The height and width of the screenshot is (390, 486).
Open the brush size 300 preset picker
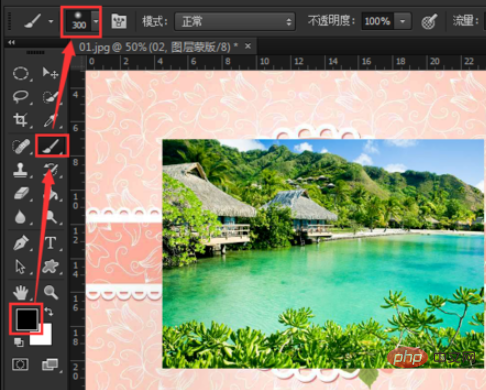click(79, 21)
